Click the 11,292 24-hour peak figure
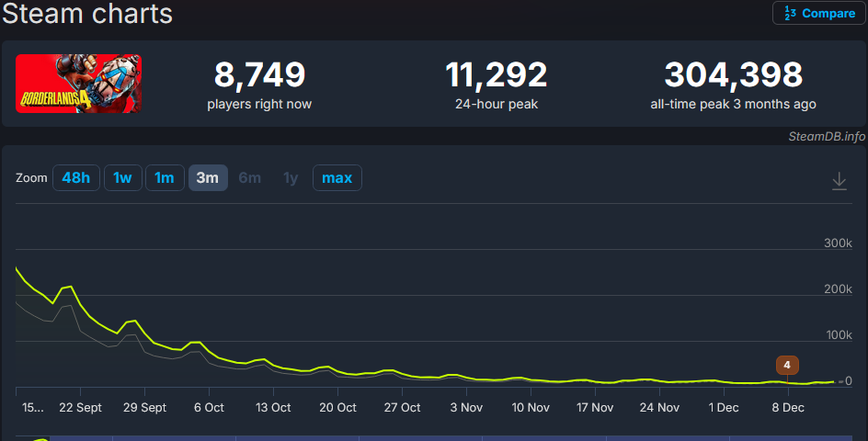Image resolution: width=868 pixels, height=441 pixels. pos(496,74)
